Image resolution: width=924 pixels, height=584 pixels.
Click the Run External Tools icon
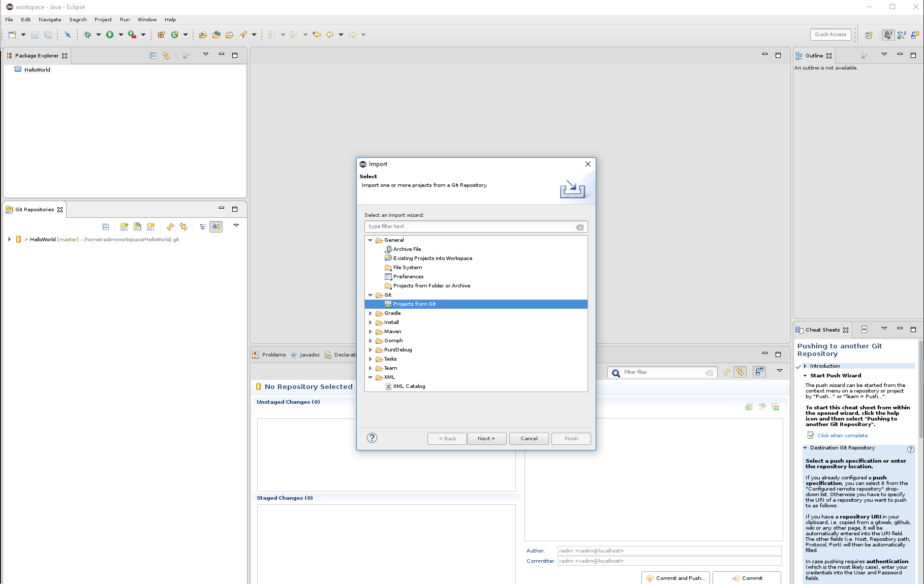click(132, 35)
